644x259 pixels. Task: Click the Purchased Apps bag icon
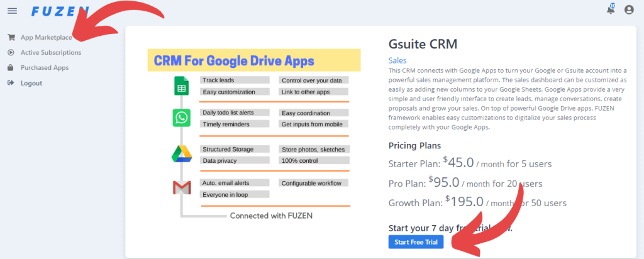pyautogui.click(x=11, y=68)
